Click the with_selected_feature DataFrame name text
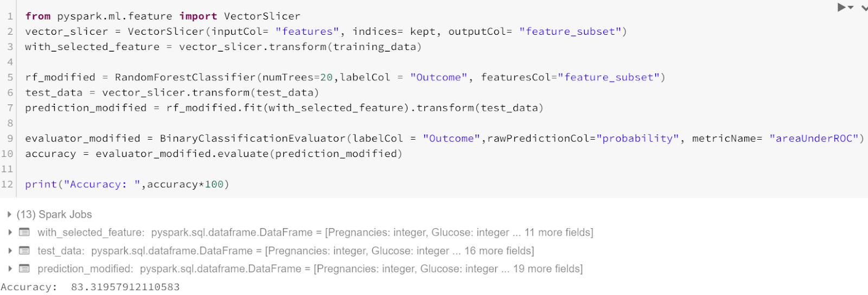This screenshot has width=868, height=295. coord(91,233)
